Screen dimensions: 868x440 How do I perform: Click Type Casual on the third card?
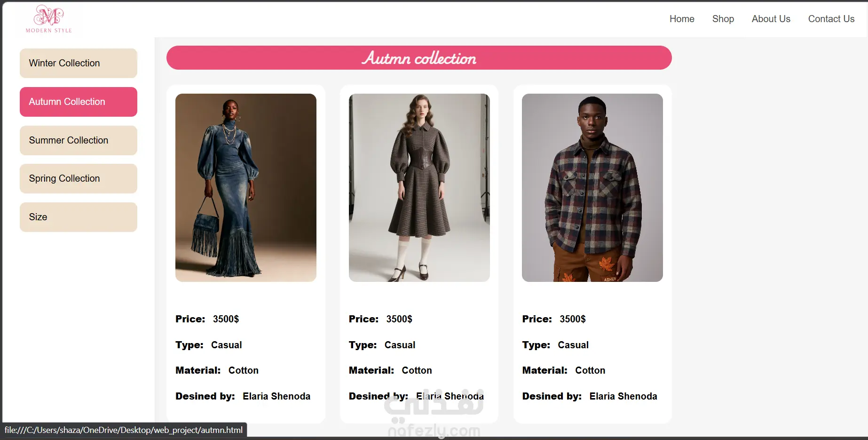click(x=555, y=345)
